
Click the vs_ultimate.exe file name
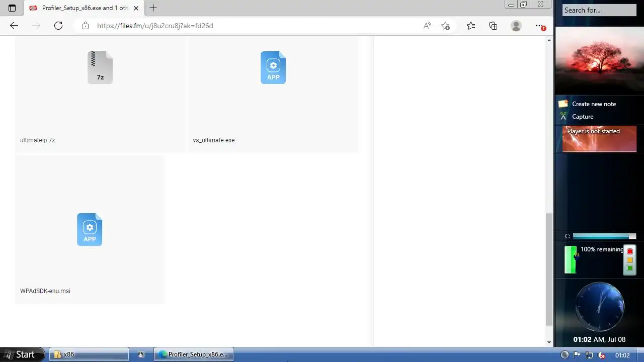click(214, 140)
